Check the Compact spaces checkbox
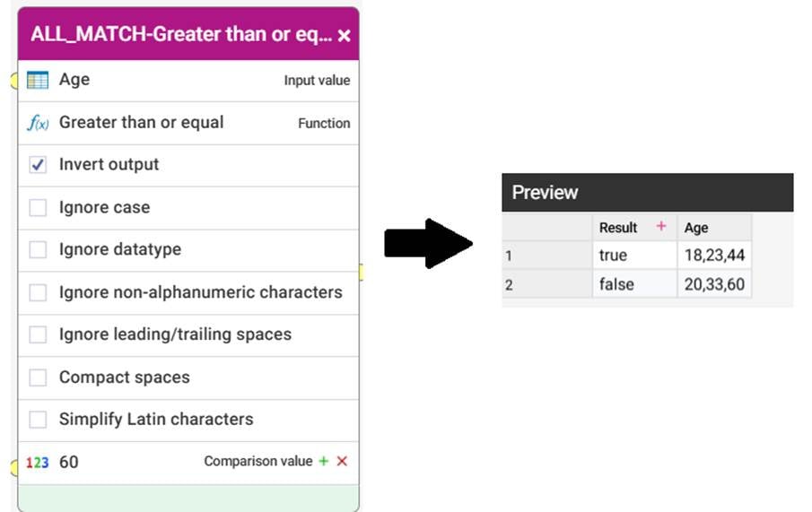Viewport: 812px width, 512px height. [x=38, y=377]
